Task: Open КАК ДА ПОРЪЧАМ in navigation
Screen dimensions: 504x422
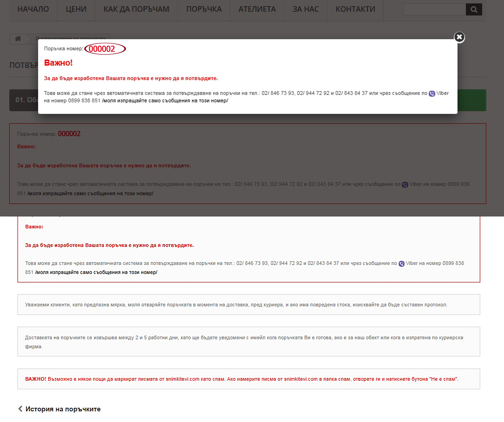Action: point(136,9)
